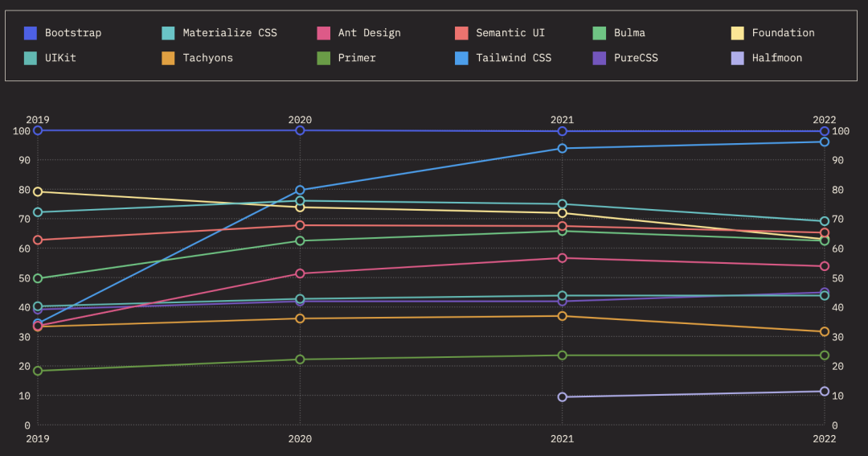Click the bottom axis 2020 year label
The width and height of the screenshot is (868, 456).
[300, 439]
